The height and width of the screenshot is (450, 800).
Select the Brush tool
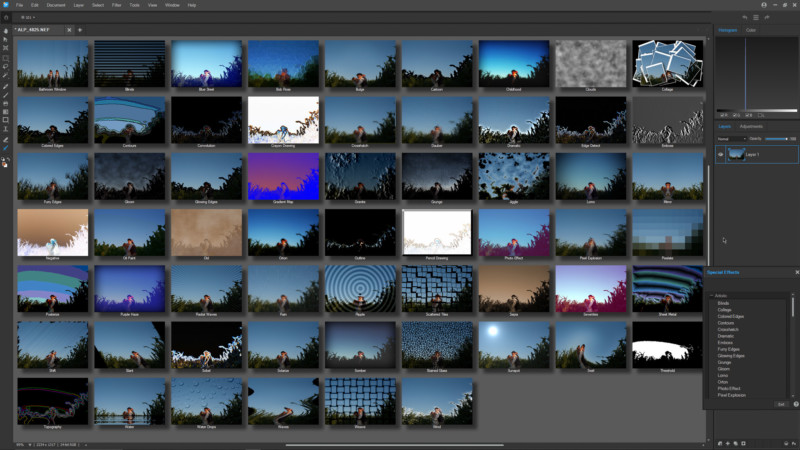(x=6, y=87)
